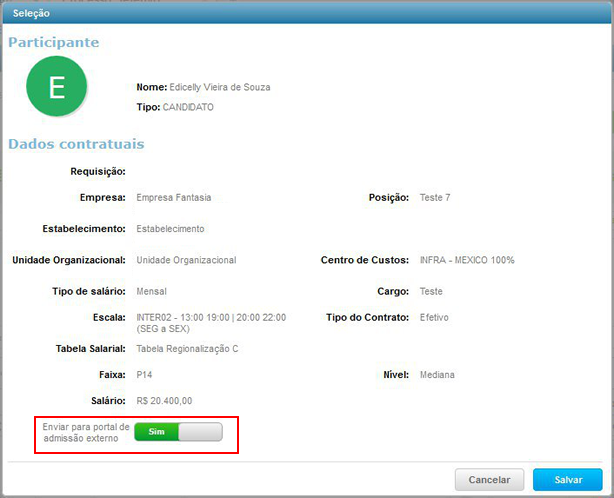Toggle the external admission portal switch
614x498 pixels.
coord(178,432)
